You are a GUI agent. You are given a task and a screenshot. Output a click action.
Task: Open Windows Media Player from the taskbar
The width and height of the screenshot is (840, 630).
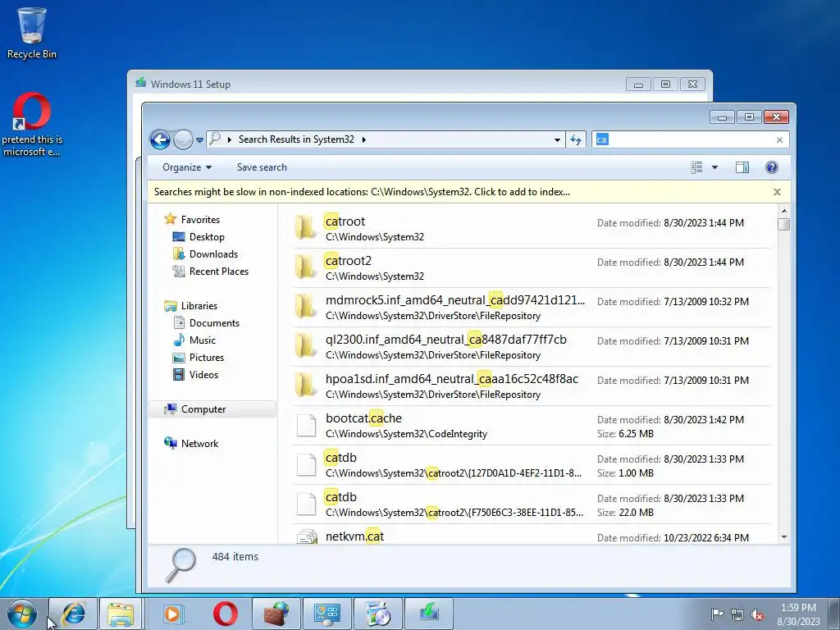pyautogui.click(x=173, y=614)
